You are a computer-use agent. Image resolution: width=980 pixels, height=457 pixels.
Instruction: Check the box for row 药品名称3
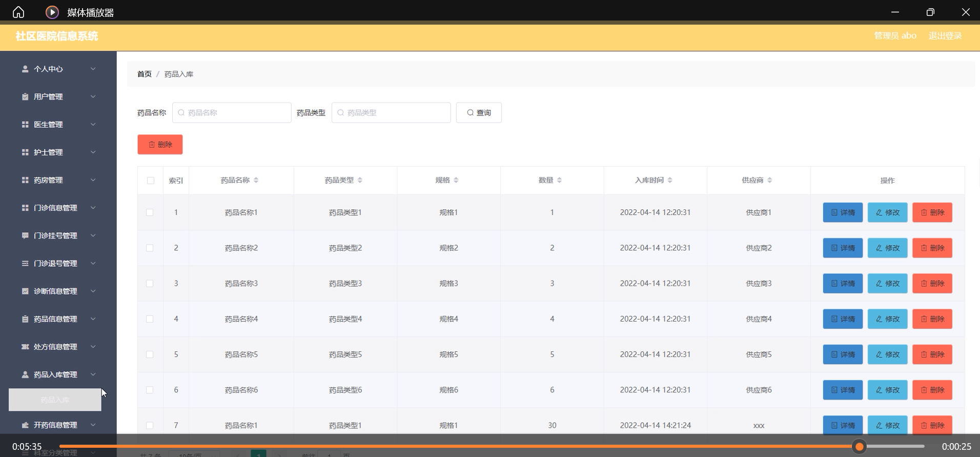click(x=150, y=283)
